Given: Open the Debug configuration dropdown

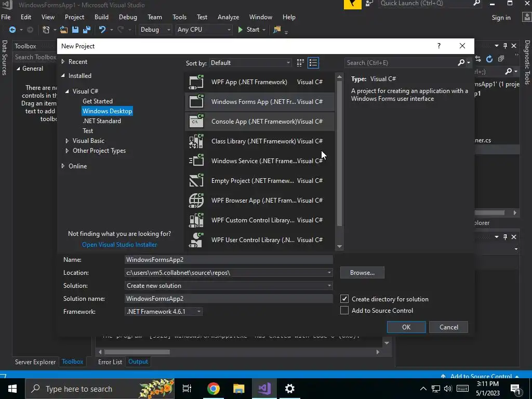Looking at the screenshot, I should click(x=155, y=30).
